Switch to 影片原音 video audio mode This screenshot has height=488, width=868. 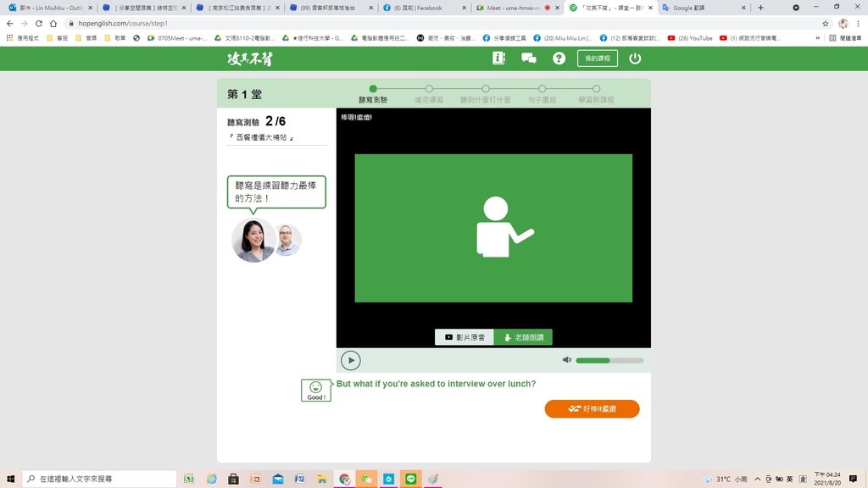tap(465, 337)
